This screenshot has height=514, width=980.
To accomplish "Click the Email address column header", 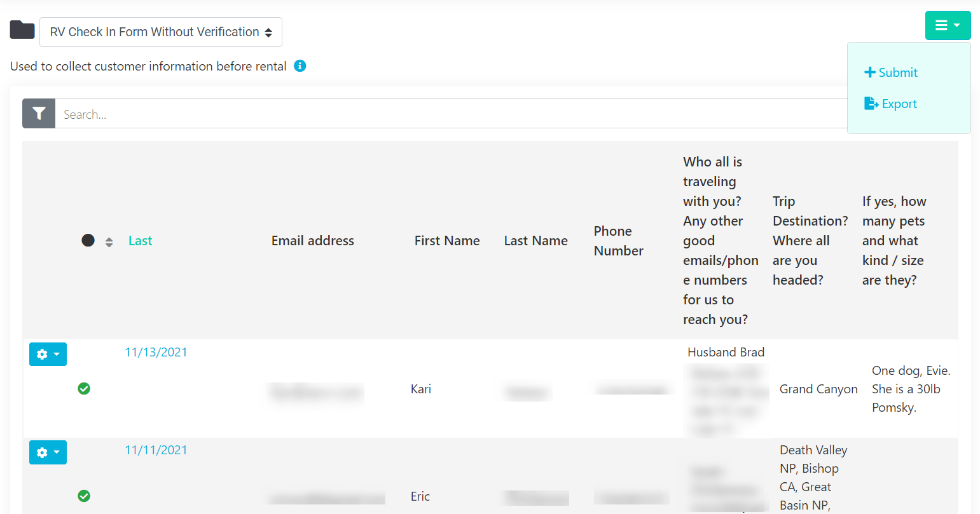I will [x=312, y=241].
